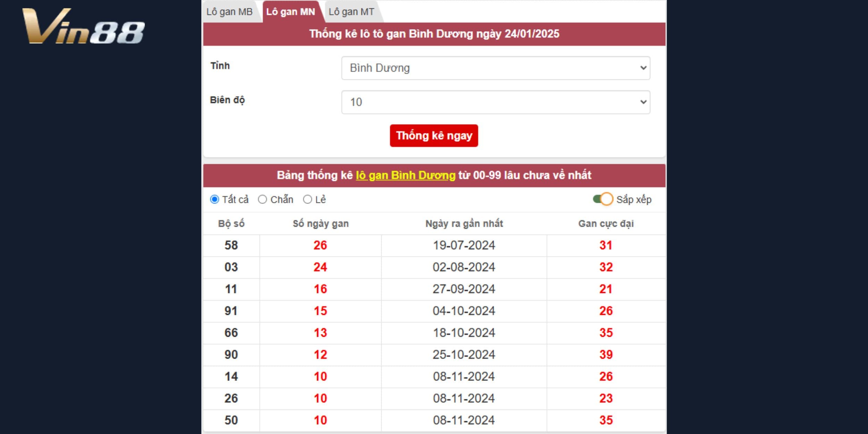Choose the Lẻ radio option
Viewport: 868px width, 434px height.
[307, 199]
